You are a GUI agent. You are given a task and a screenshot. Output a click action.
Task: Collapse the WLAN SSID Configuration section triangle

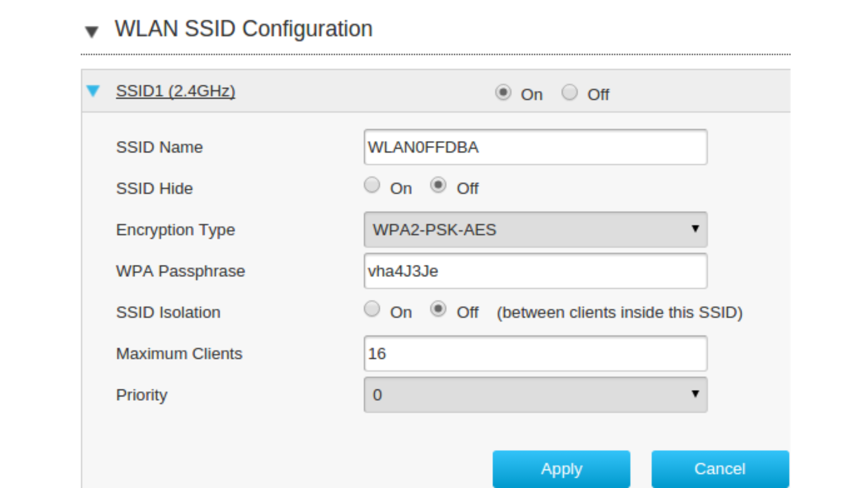pos(92,32)
